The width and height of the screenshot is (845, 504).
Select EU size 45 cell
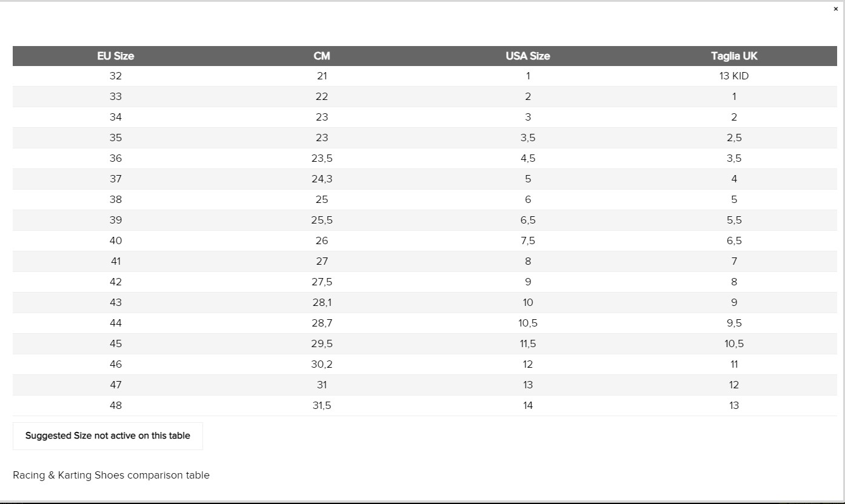click(x=116, y=344)
